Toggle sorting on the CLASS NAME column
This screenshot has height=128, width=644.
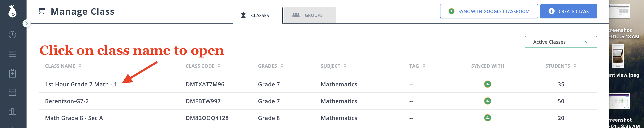80,66
